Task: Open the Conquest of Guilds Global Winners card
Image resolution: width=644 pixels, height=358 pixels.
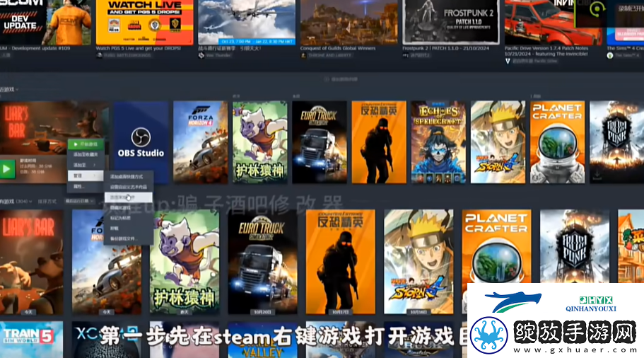Action: point(349,22)
